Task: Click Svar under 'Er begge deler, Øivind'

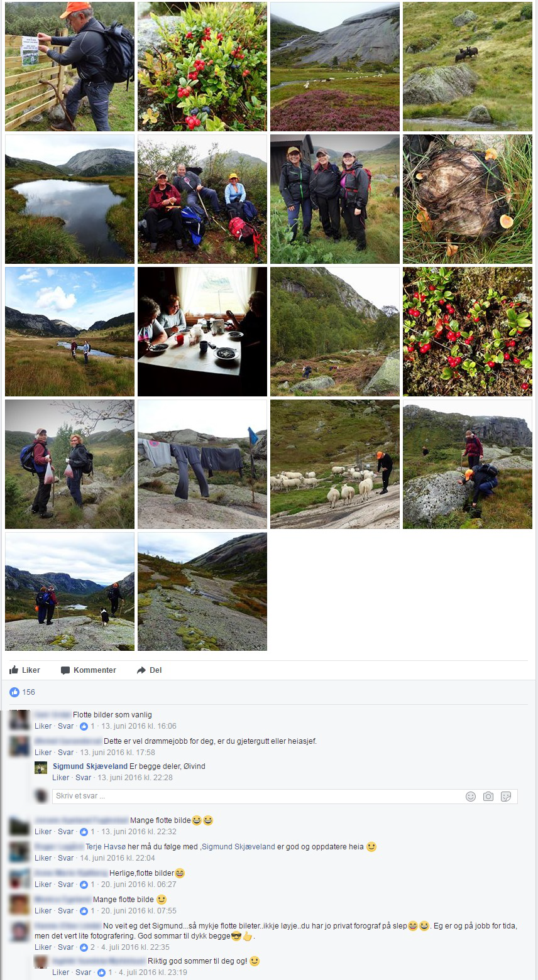Action: coord(83,778)
